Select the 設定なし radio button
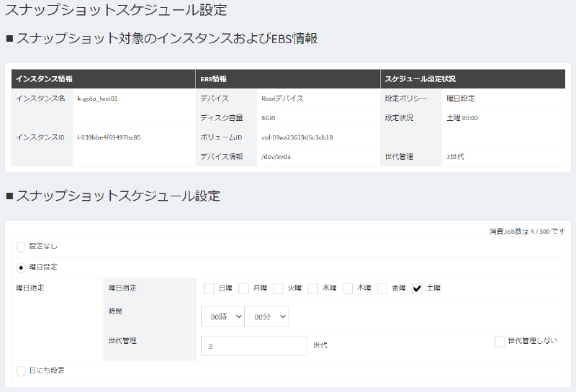This screenshot has height=392, width=576. tap(21, 247)
